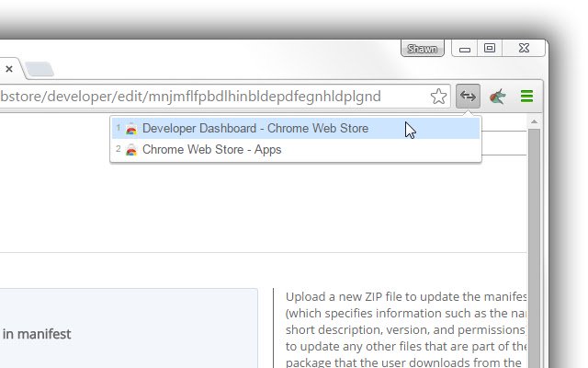The image size is (588, 368).
Task: Minimize the Chrome window
Action: click(x=465, y=49)
